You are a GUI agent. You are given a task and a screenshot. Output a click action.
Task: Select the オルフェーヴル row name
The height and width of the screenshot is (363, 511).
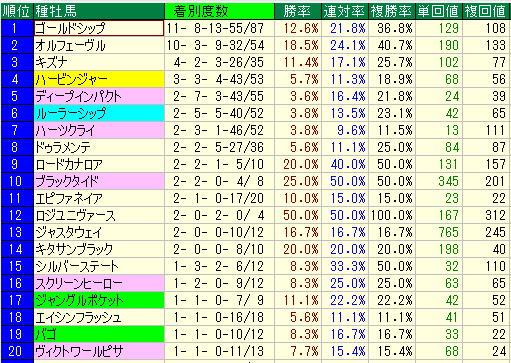[x=99, y=45]
